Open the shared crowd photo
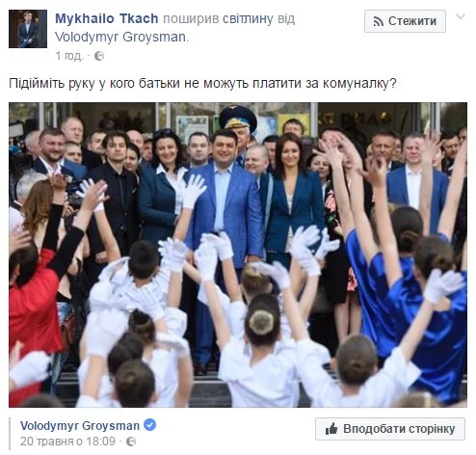This screenshot has width=476, height=455. (238, 254)
